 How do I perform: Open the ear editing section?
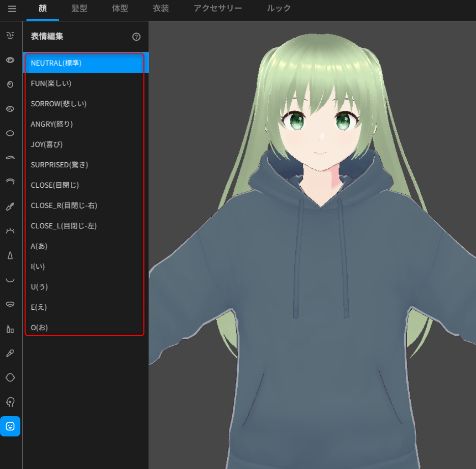11,376
